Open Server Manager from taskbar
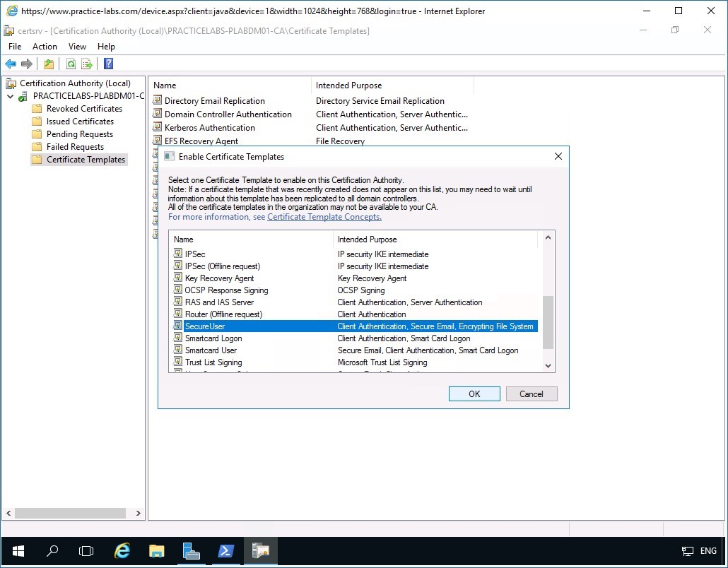728x568 pixels. click(x=191, y=551)
